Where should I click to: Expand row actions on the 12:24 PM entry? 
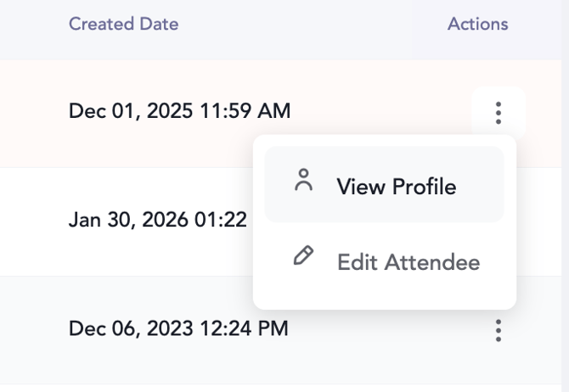[x=499, y=330]
